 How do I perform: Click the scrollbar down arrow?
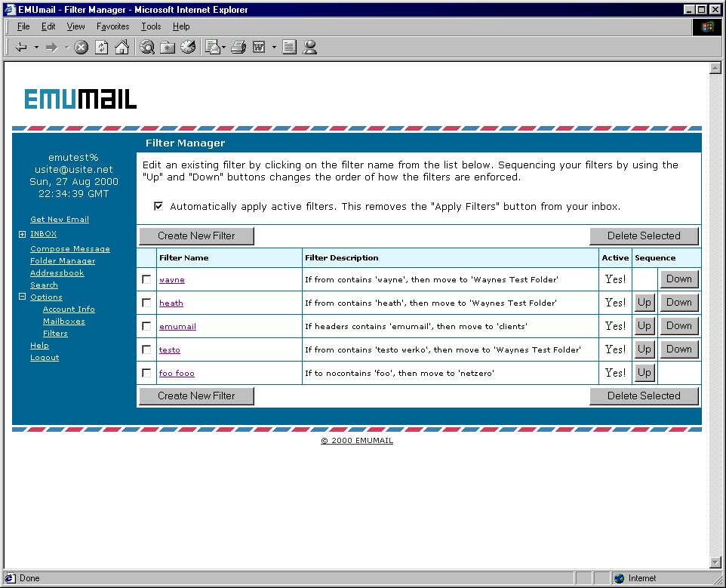pos(716,562)
